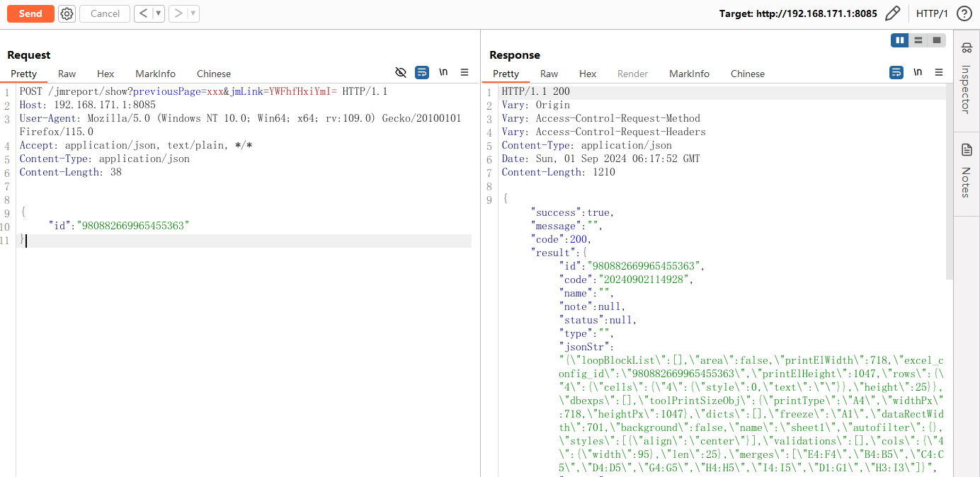Viewport: 980px width, 477px height.
Task: Select top-bottom stacked layout icon
Action: pos(918,40)
